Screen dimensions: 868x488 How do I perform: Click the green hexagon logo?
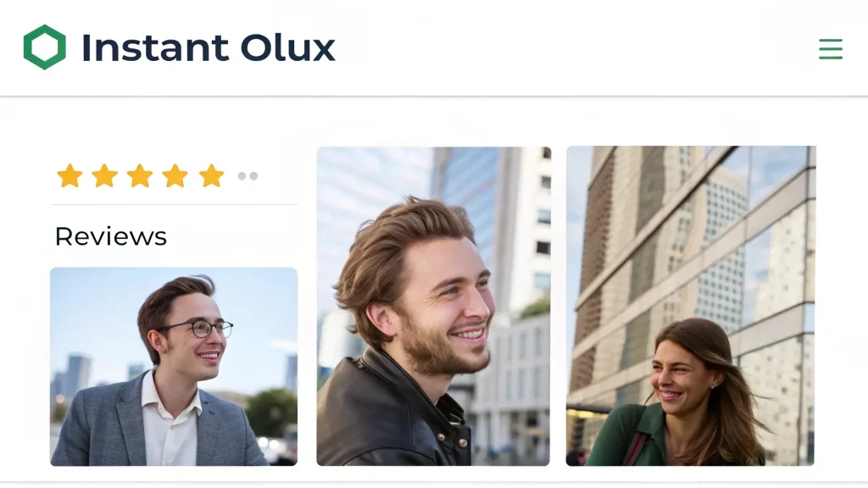(x=44, y=47)
